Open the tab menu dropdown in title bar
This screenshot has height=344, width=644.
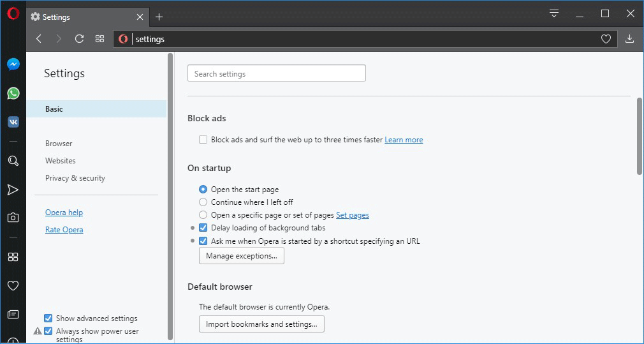coord(554,13)
